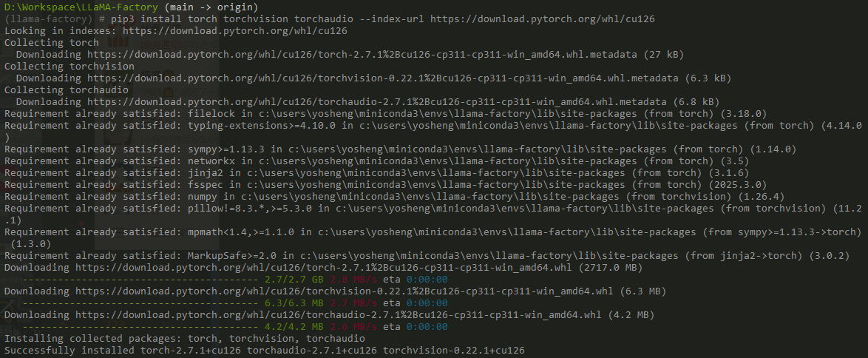
Task: Click the MarkupSafe>=2.0 requirement text
Action: click(x=222, y=256)
